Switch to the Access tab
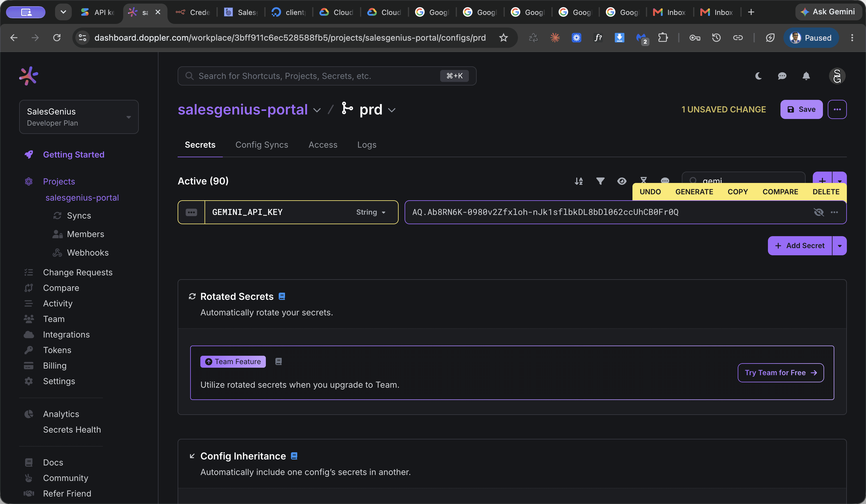 click(x=323, y=145)
